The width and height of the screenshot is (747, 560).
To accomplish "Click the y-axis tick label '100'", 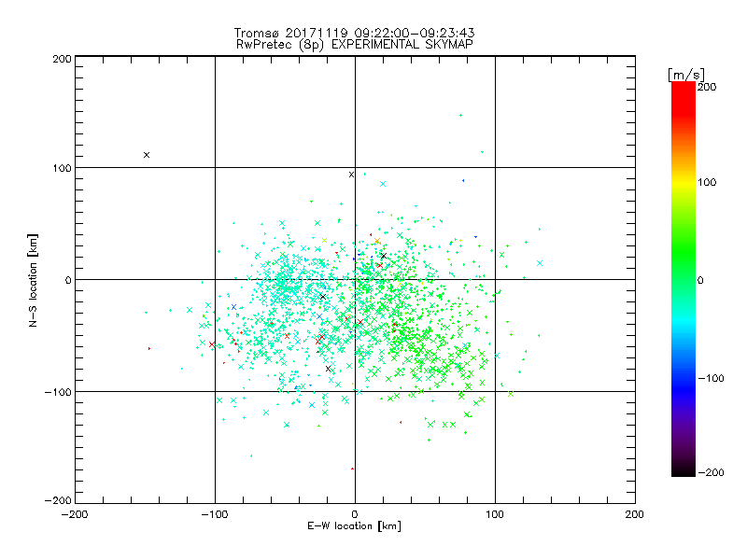I will [62, 168].
